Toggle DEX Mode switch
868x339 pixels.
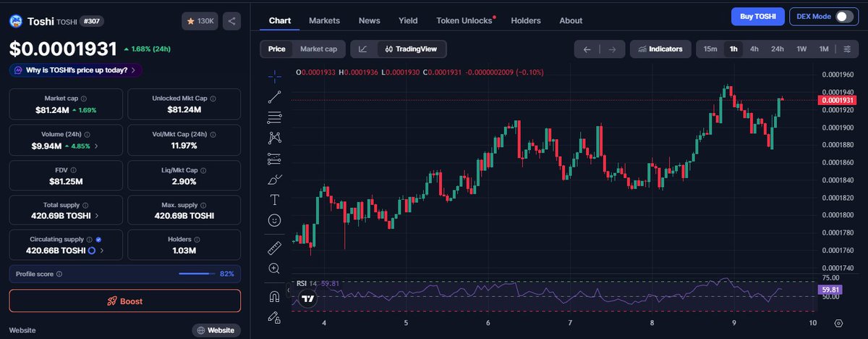[x=844, y=17]
